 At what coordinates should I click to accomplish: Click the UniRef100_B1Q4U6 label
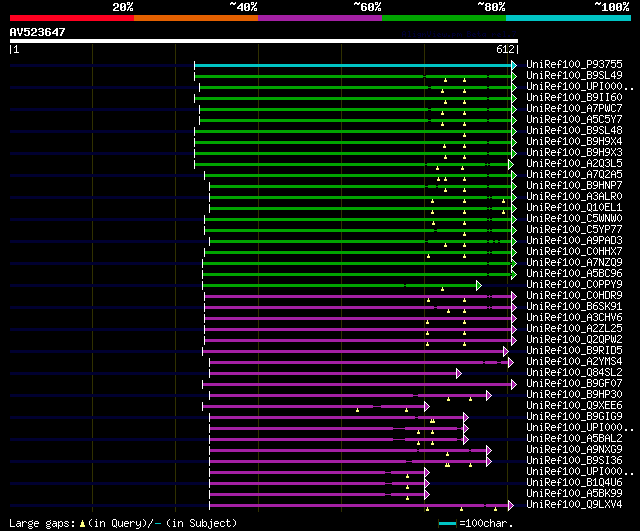574,483
